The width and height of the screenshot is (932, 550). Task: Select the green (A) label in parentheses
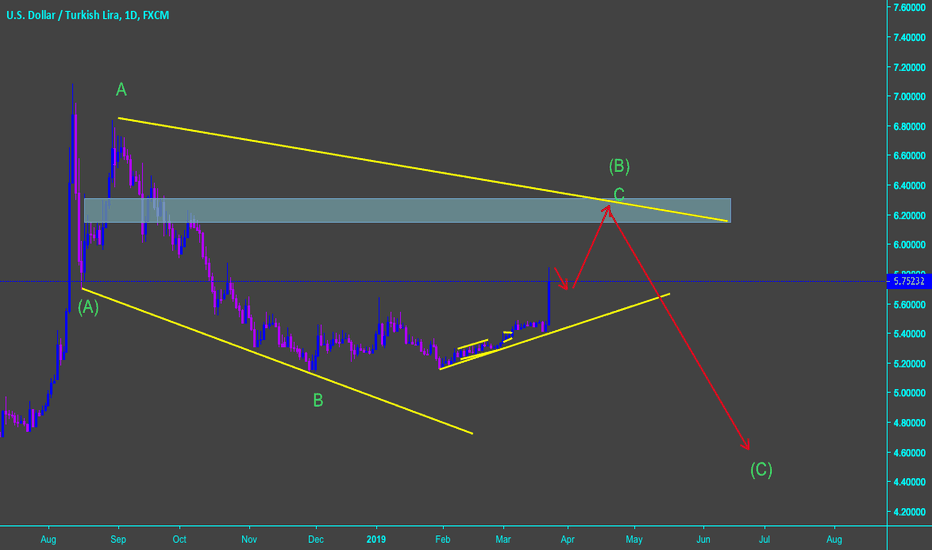point(89,307)
